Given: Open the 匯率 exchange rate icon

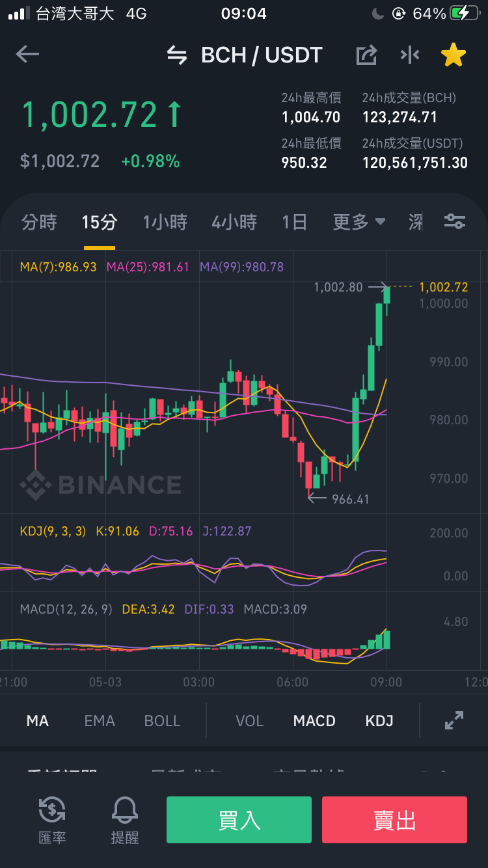Looking at the screenshot, I should pyautogui.click(x=52, y=821).
